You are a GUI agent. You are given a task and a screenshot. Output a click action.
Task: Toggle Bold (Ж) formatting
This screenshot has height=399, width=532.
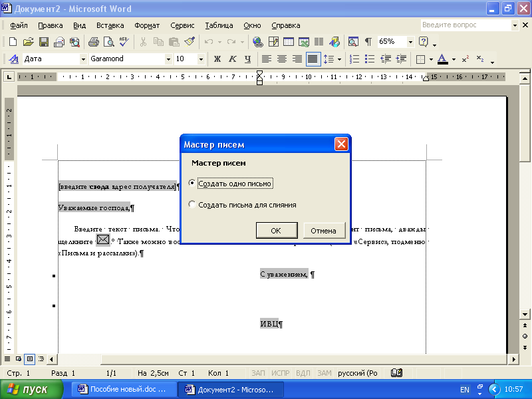pyautogui.click(x=217, y=59)
